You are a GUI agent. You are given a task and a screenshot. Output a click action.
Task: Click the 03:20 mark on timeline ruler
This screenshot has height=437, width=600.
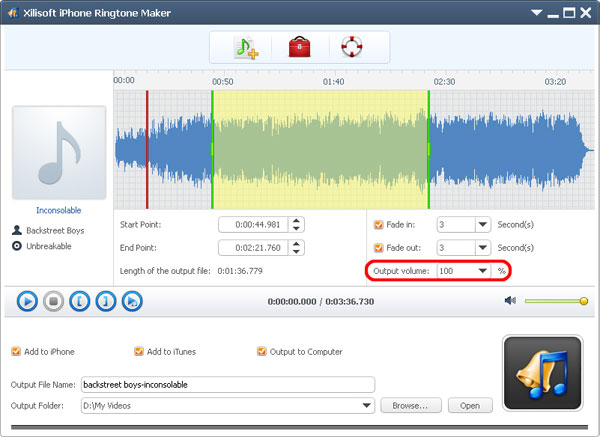(x=555, y=82)
